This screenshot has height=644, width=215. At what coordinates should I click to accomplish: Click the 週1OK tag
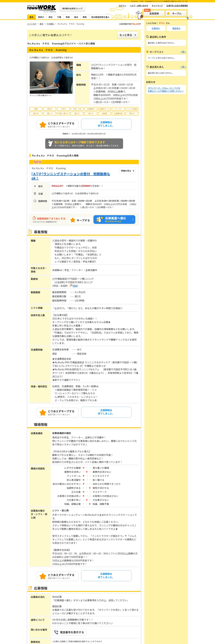click(x=36, y=114)
